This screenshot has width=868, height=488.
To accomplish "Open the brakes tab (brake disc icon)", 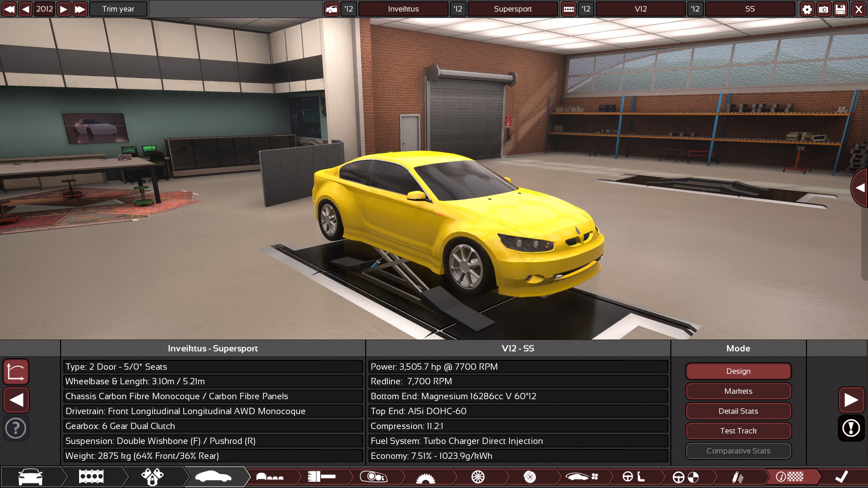I will point(530,477).
